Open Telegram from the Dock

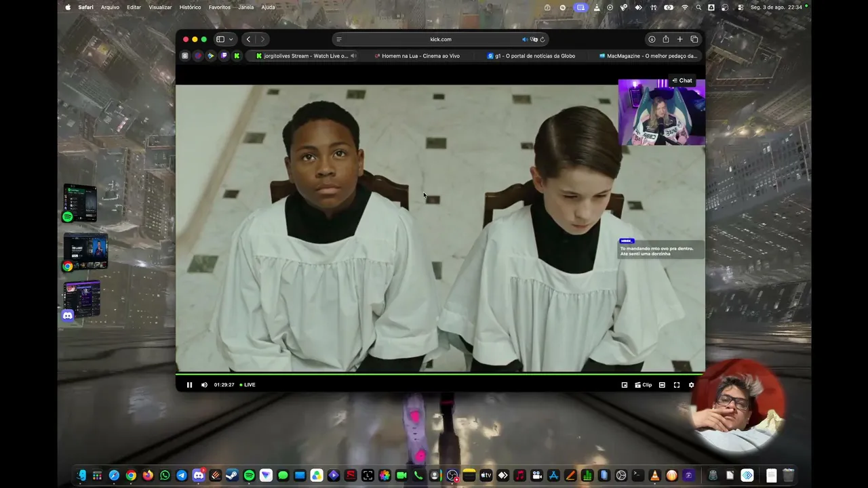pos(182,476)
